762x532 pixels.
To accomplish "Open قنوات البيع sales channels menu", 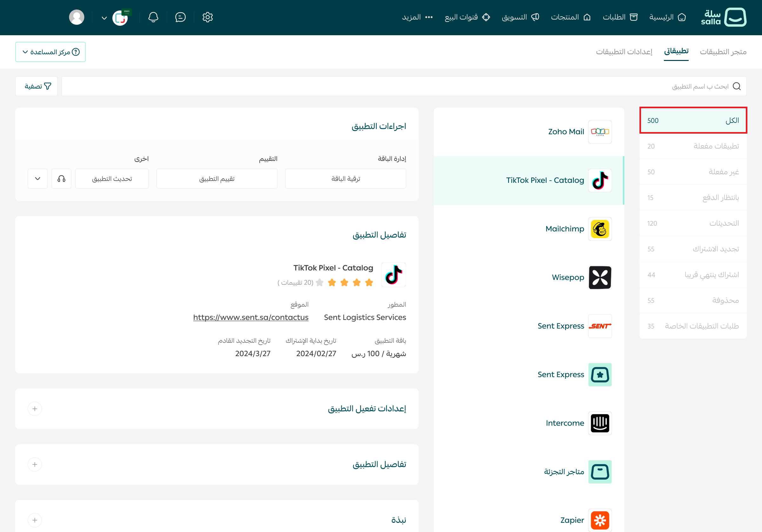I will pyautogui.click(x=467, y=17).
